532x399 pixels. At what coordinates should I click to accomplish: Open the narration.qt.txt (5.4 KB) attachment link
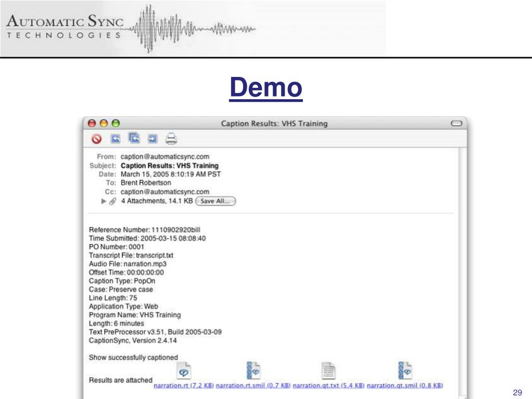(328, 385)
